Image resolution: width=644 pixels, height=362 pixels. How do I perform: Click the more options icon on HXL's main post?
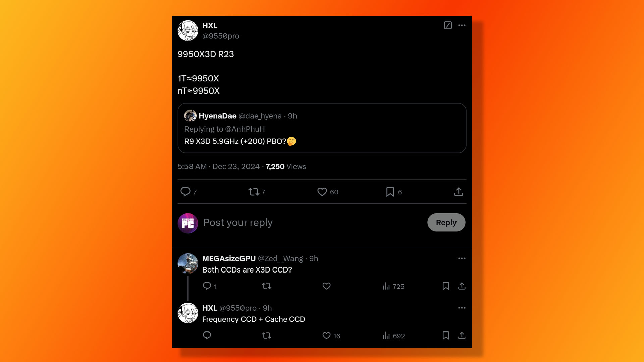pos(462,25)
